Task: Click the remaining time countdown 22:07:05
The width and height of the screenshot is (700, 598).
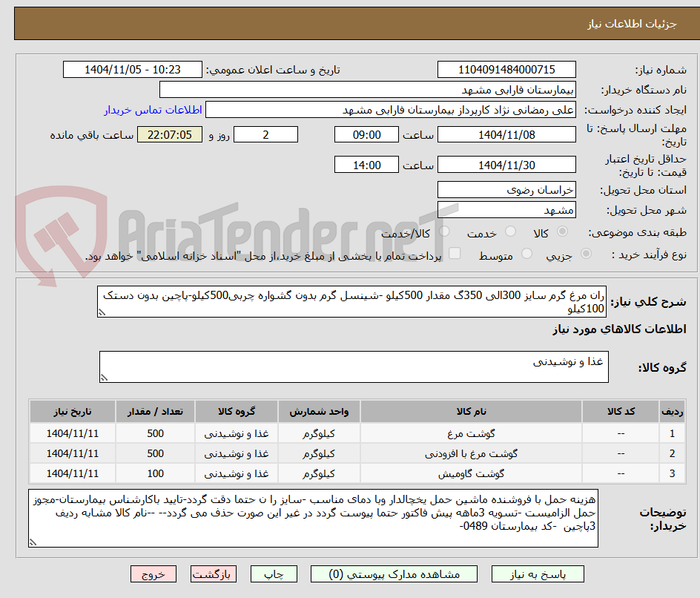Action: [170, 134]
